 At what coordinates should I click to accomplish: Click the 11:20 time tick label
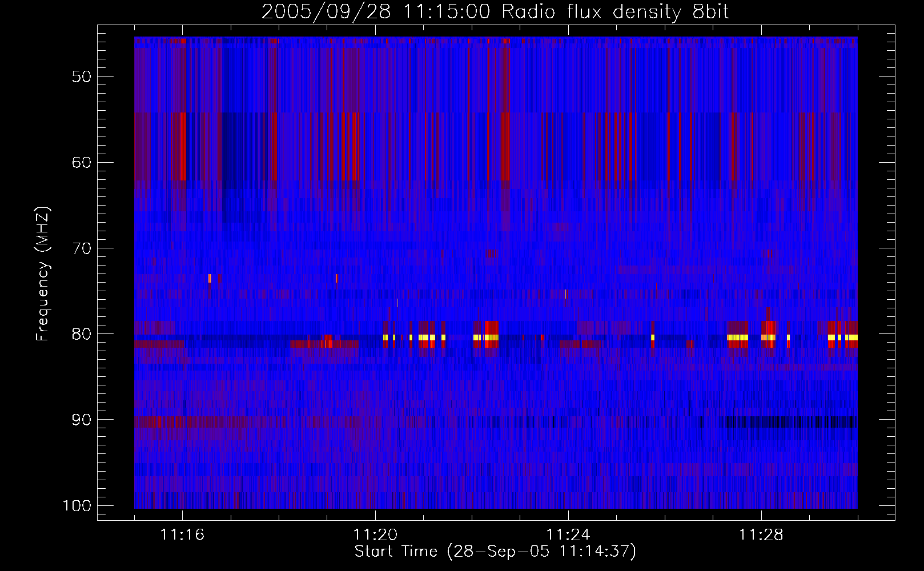click(375, 535)
